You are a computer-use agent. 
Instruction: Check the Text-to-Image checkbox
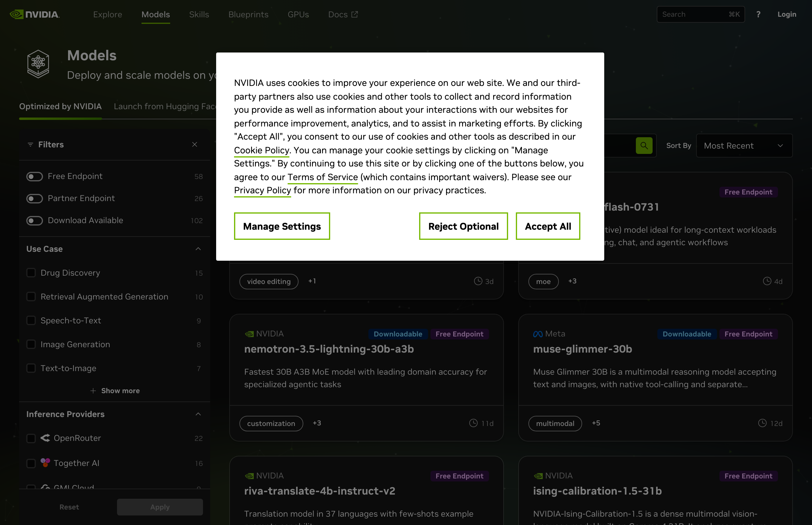click(x=31, y=368)
